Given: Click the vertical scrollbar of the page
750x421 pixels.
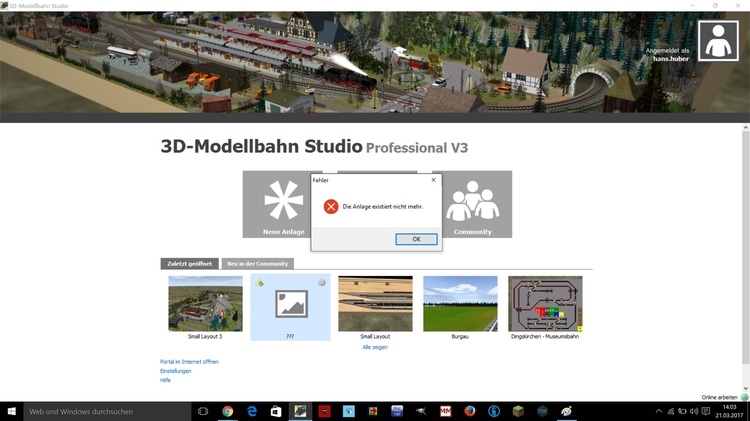Looking at the screenshot, I should click(745, 249).
